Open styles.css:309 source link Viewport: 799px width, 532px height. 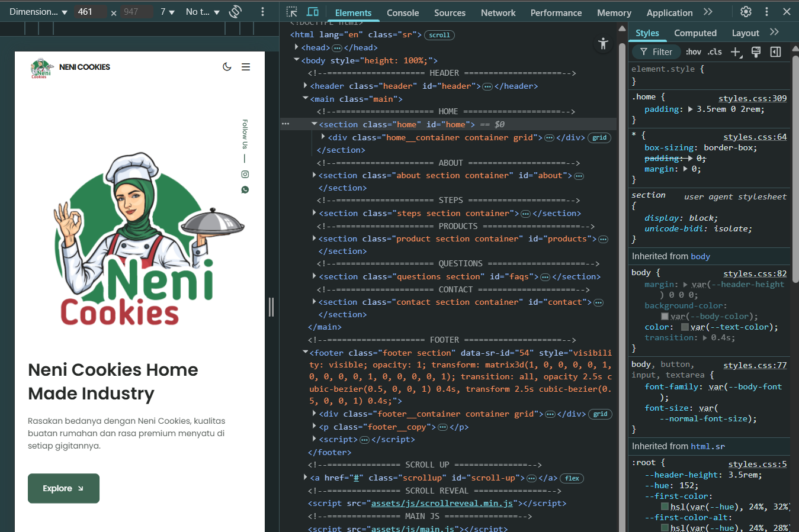(752, 98)
